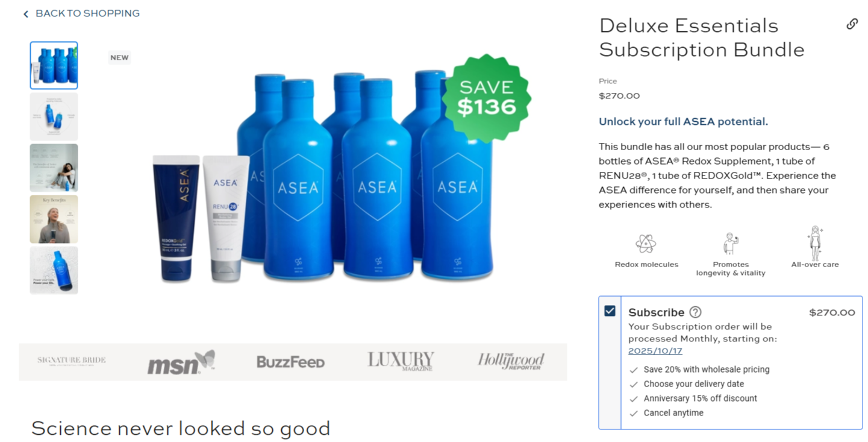Click the msn butterfly logo

pyautogui.click(x=181, y=361)
